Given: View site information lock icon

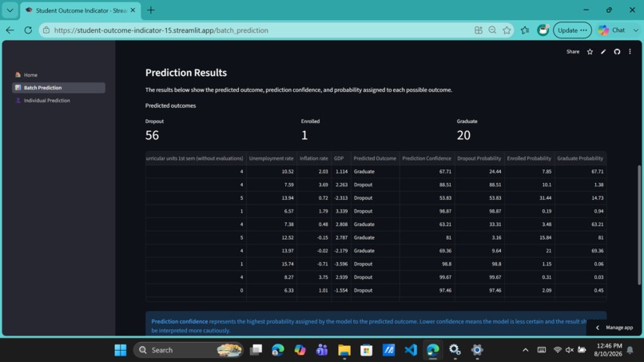Looking at the screenshot, I should coord(46,30).
